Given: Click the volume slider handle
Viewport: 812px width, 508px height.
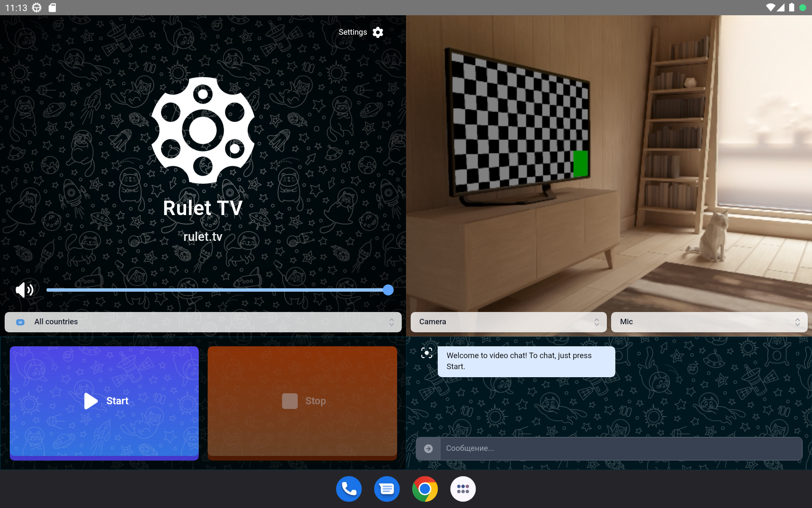Looking at the screenshot, I should 388,290.
